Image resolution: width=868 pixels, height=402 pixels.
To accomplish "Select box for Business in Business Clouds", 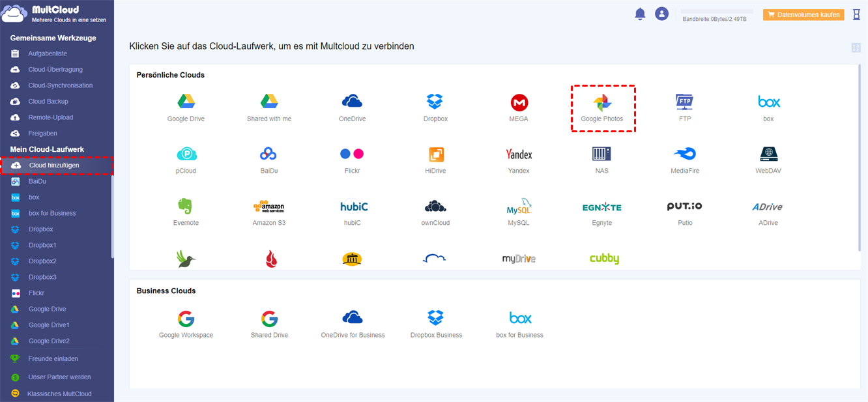I will (x=520, y=318).
